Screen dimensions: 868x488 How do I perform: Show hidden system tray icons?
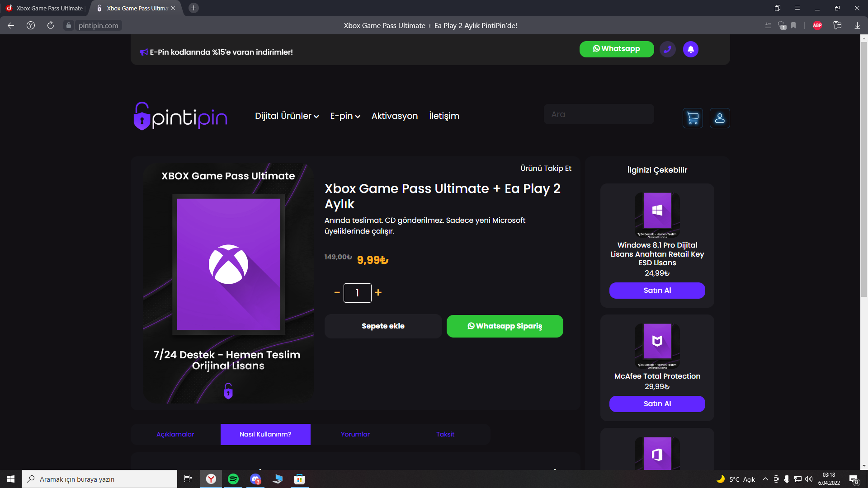coord(765,479)
